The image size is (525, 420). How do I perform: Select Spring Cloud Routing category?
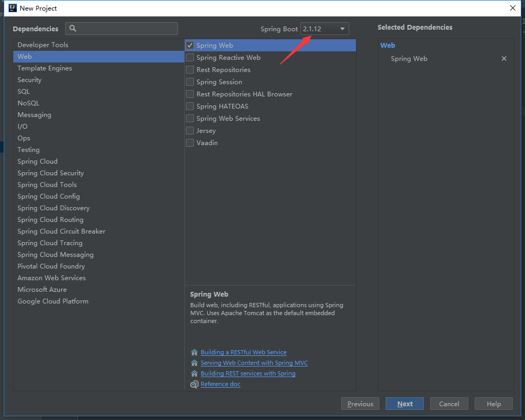coord(99,220)
